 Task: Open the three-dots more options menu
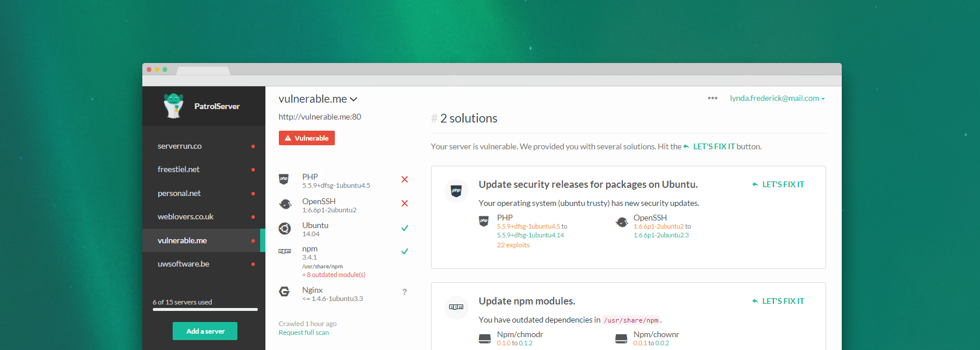pyautogui.click(x=712, y=98)
